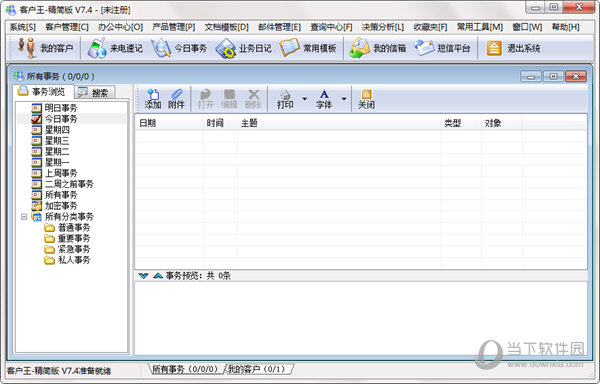Viewport: 600px width, 384px height.
Task: Open 今日事务 toolbar button
Action: (x=179, y=48)
